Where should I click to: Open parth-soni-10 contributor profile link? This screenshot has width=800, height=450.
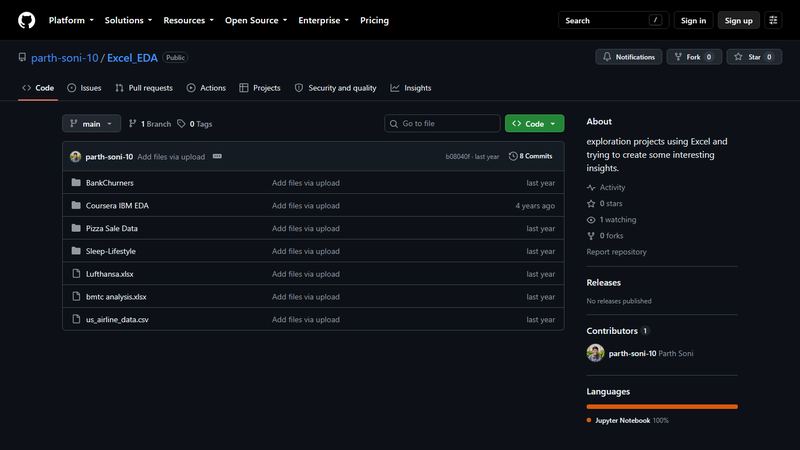pyautogui.click(x=633, y=353)
